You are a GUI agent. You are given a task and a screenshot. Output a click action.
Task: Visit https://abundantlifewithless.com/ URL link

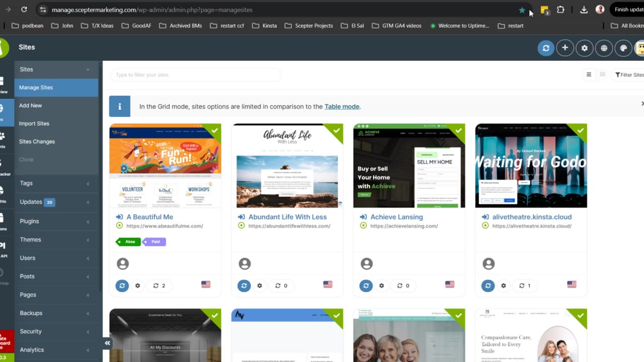[x=289, y=226]
